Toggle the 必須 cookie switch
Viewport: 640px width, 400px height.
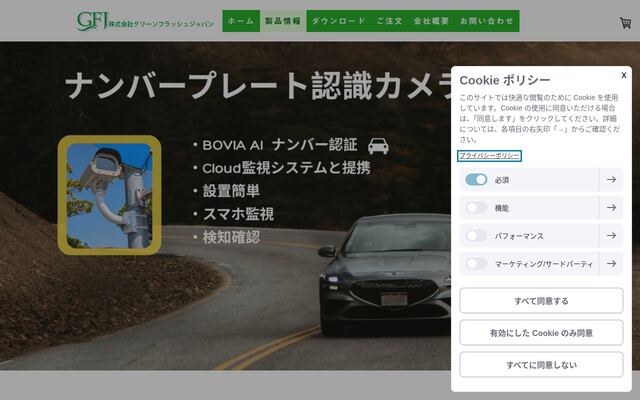pos(476,180)
